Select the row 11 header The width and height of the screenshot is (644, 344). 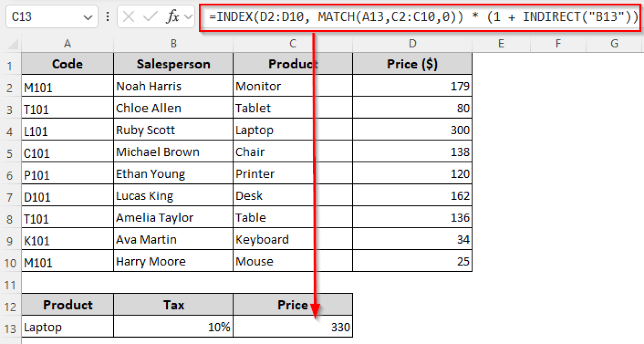coord(10,285)
